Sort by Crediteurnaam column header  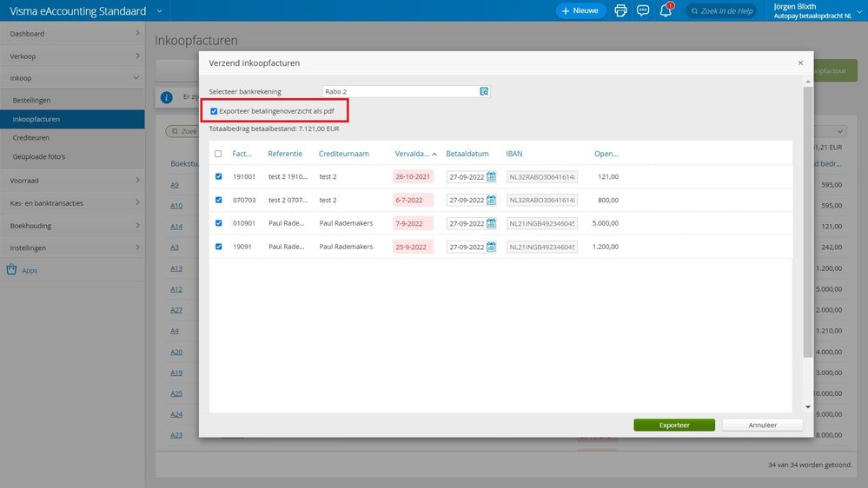coord(344,154)
